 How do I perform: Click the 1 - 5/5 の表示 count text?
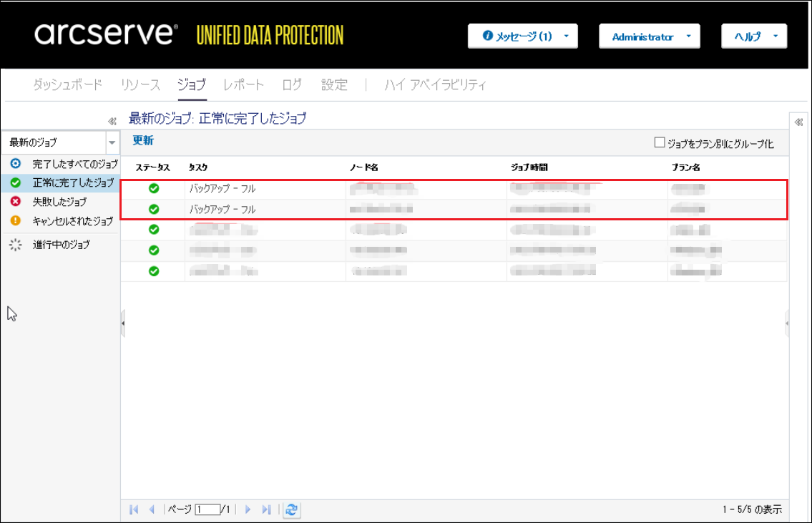tap(752, 509)
